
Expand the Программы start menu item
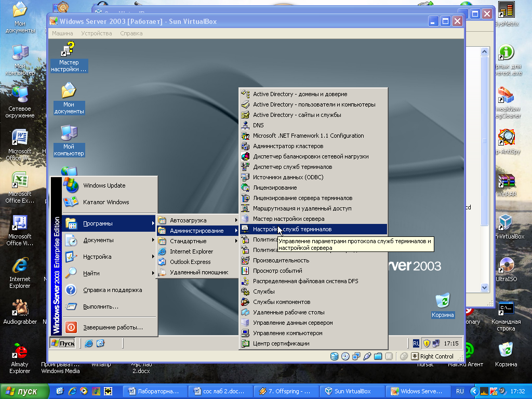[x=109, y=223]
